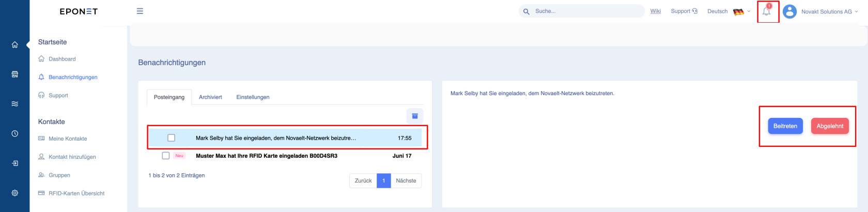
Task: Click the invitation text in the detail pane
Action: (532, 94)
